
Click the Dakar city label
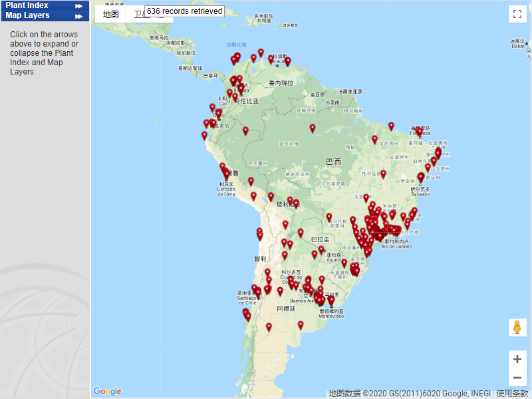[x=518, y=46]
